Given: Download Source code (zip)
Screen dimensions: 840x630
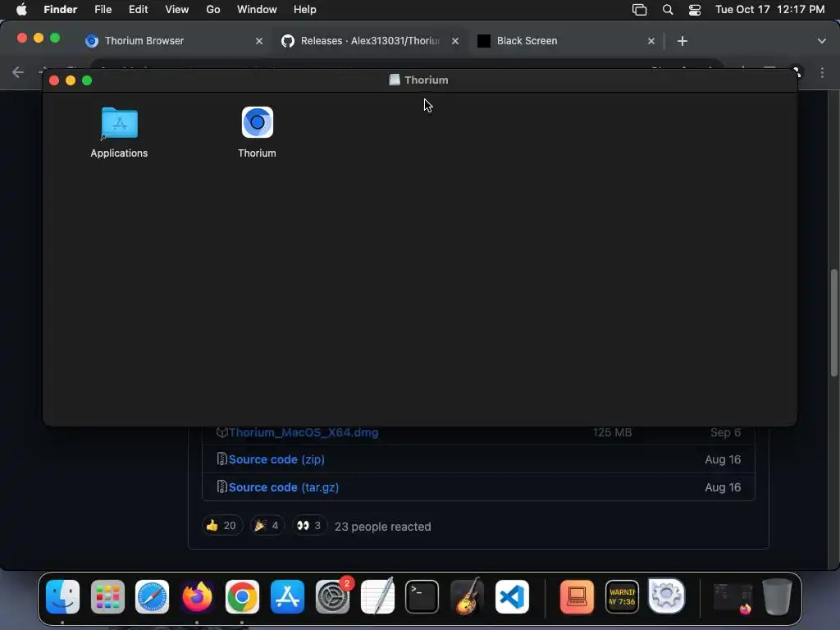Looking at the screenshot, I should tap(276, 459).
